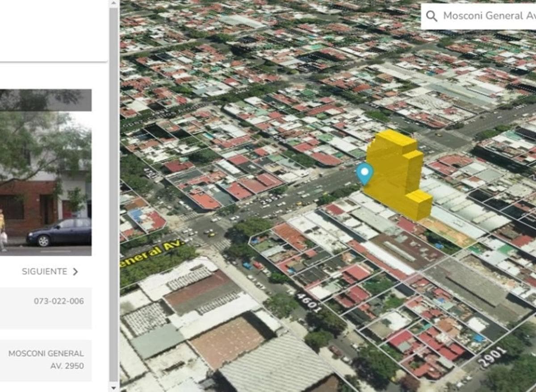Image resolution: width=536 pixels, height=392 pixels.
Task: Click the scrollbar down arrow
Action: point(114,388)
